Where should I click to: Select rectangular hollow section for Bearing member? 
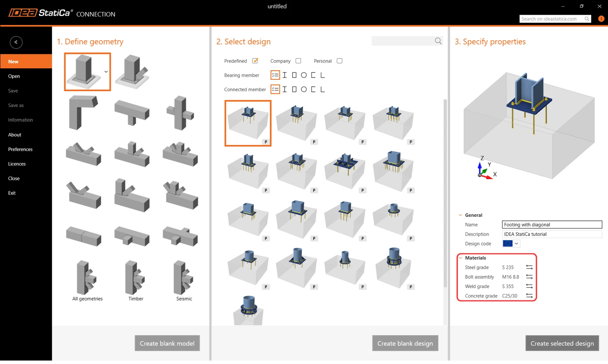pyautogui.click(x=294, y=75)
